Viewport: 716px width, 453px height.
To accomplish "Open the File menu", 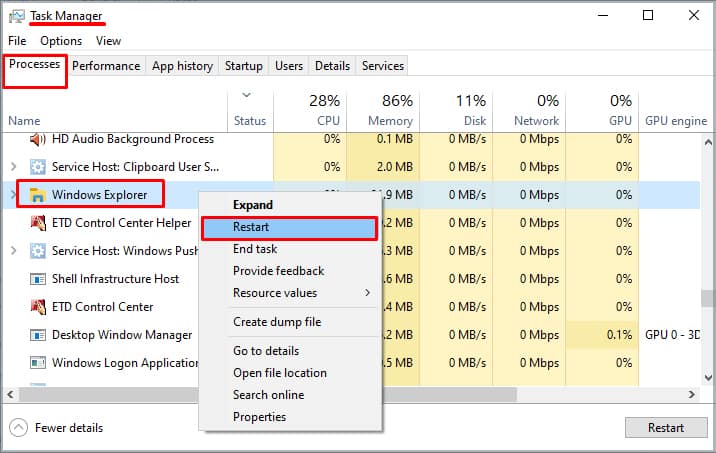I will (17, 41).
